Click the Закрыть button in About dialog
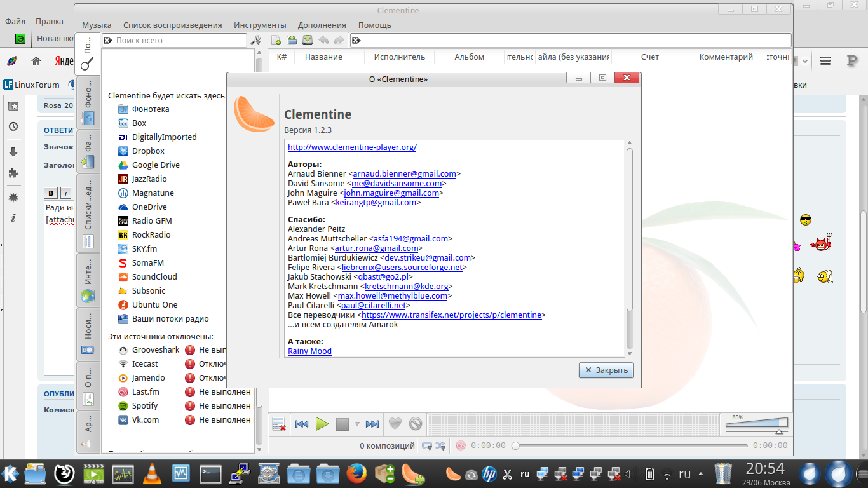This screenshot has height=488, width=868. pyautogui.click(x=606, y=370)
